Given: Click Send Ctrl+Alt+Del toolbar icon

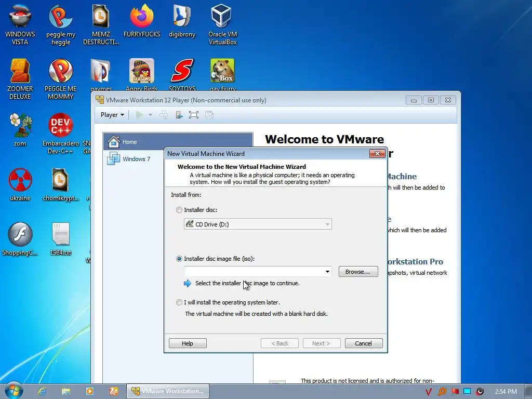Looking at the screenshot, I should tap(164, 115).
